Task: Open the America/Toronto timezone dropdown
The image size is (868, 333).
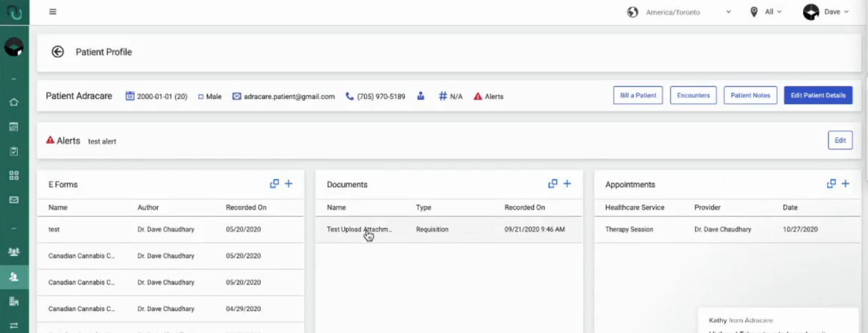Action: pos(688,12)
